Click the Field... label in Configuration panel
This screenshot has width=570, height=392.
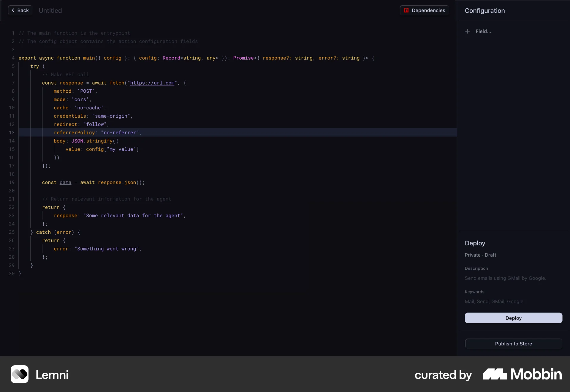pos(484,31)
